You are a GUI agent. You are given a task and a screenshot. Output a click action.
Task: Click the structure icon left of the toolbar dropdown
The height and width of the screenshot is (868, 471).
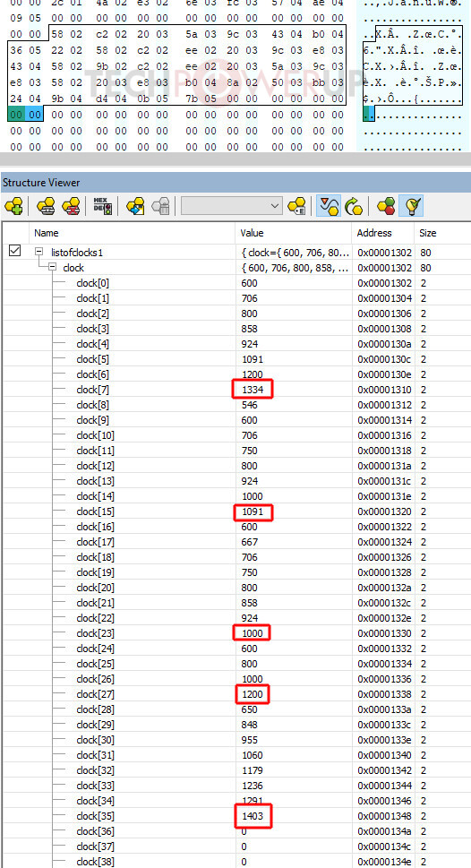[x=160, y=207]
